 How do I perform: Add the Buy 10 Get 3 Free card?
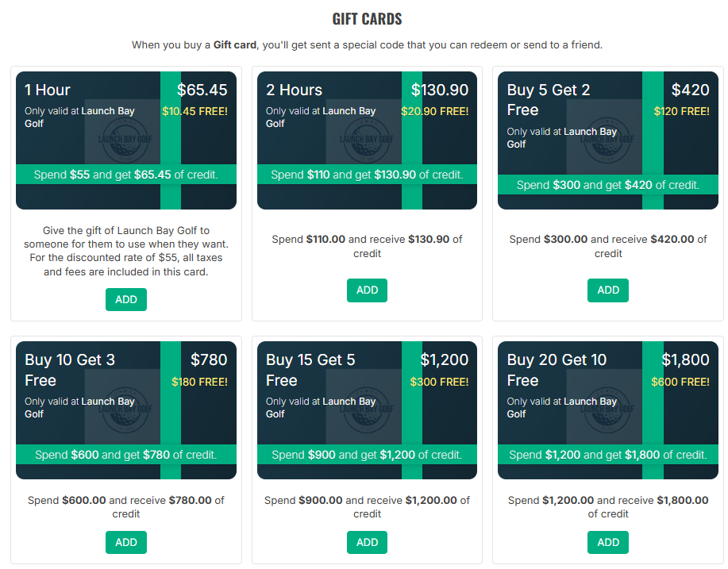(x=125, y=542)
